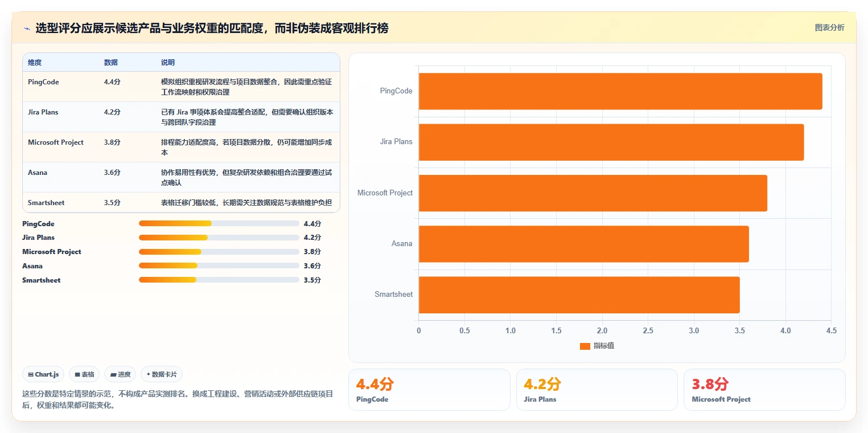
Task: Click the Jira Plans progress bar
Action: pos(219,238)
